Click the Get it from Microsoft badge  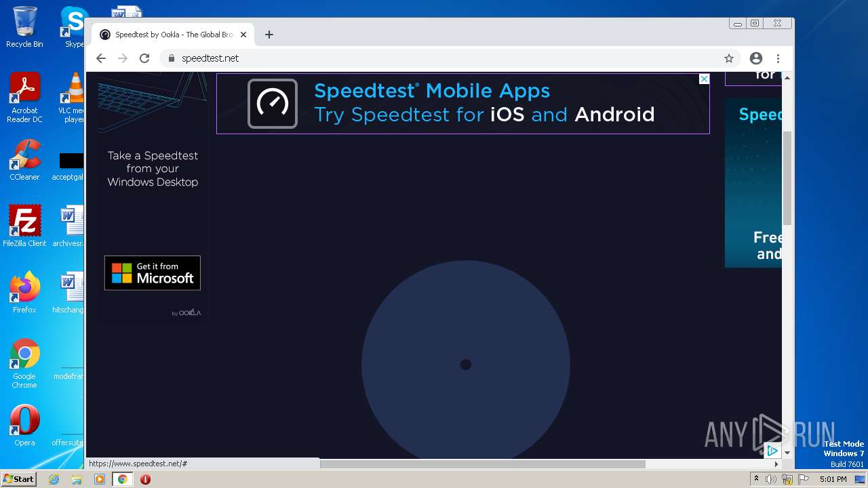153,272
